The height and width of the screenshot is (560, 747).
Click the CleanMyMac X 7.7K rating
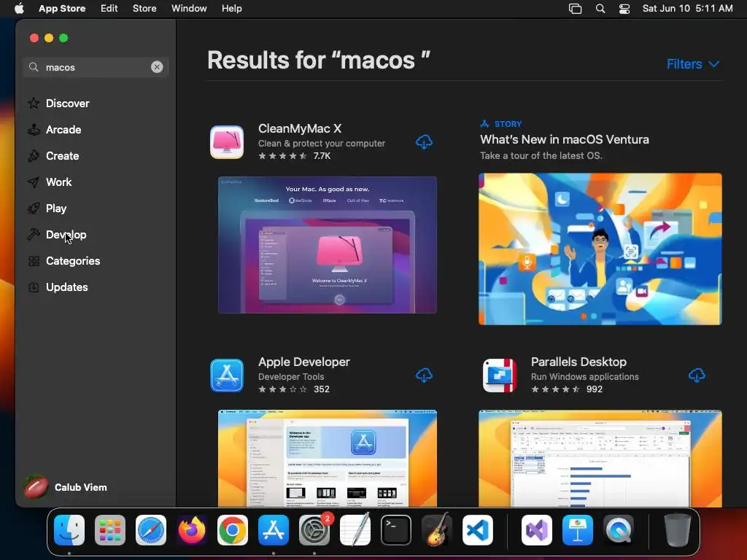[322, 156]
